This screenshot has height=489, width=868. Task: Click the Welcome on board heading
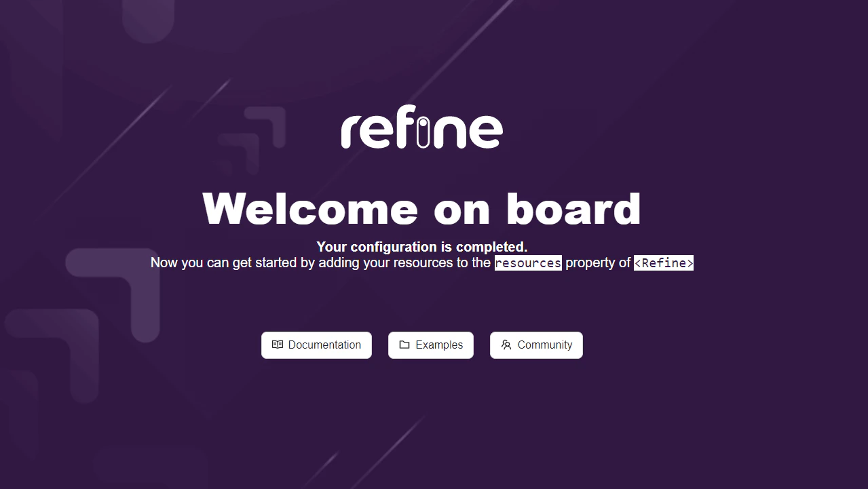pyautogui.click(x=421, y=209)
